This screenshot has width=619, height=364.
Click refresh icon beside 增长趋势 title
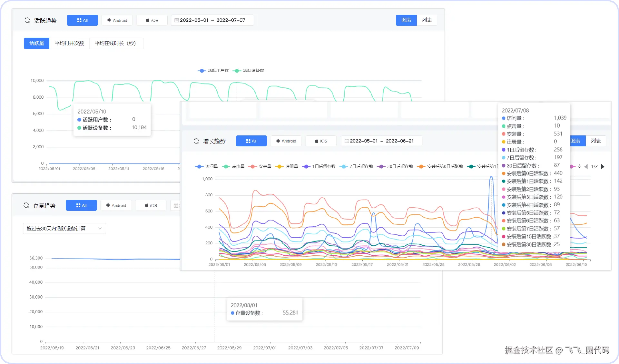(196, 141)
